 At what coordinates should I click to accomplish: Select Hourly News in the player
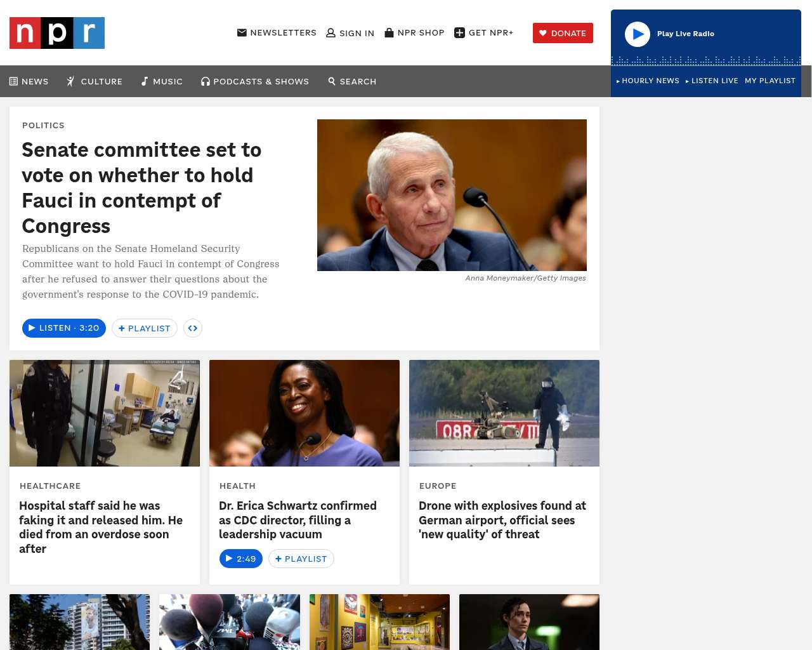pyautogui.click(x=648, y=81)
